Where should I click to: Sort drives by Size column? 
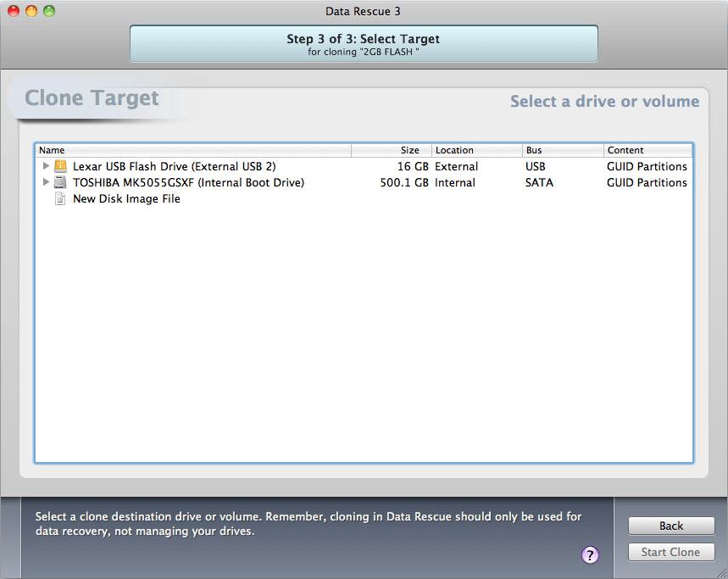coord(409,149)
